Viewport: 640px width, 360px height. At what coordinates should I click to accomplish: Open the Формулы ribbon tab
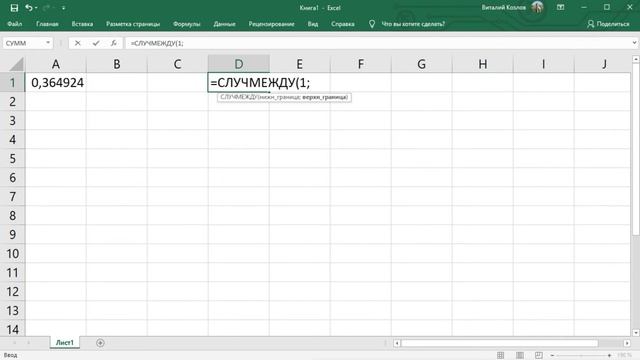click(x=187, y=24)
